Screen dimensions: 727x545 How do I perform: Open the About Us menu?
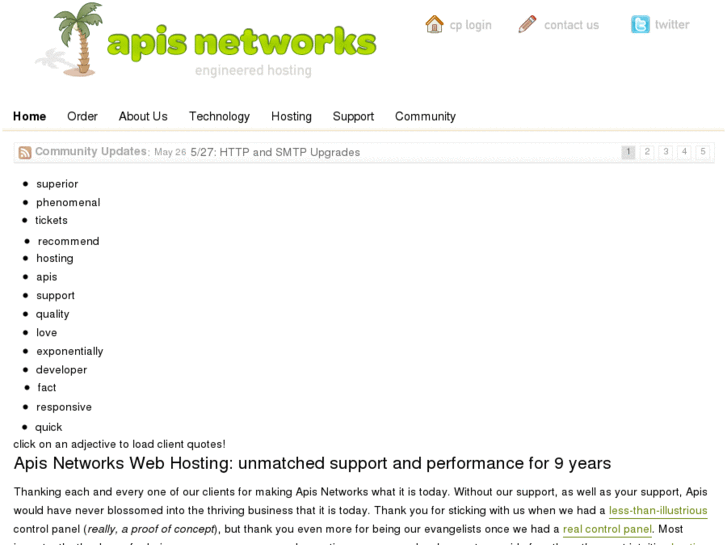pyautogui.click(x=143, y=116)
